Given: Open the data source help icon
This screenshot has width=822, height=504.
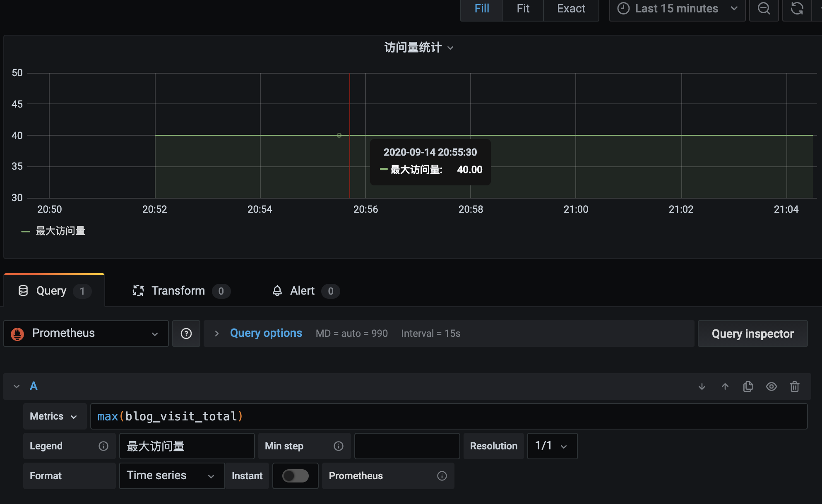Looking at the screenshot, I should (186, 334).
